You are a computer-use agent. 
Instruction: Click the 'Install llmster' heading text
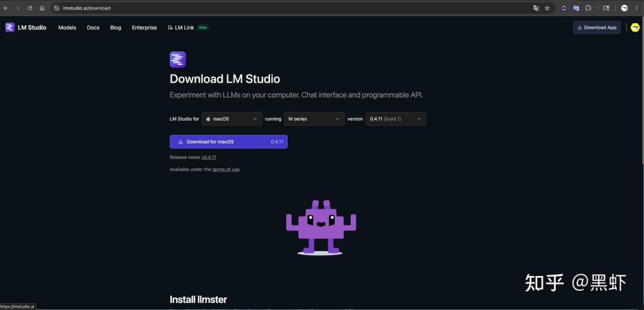199,299
